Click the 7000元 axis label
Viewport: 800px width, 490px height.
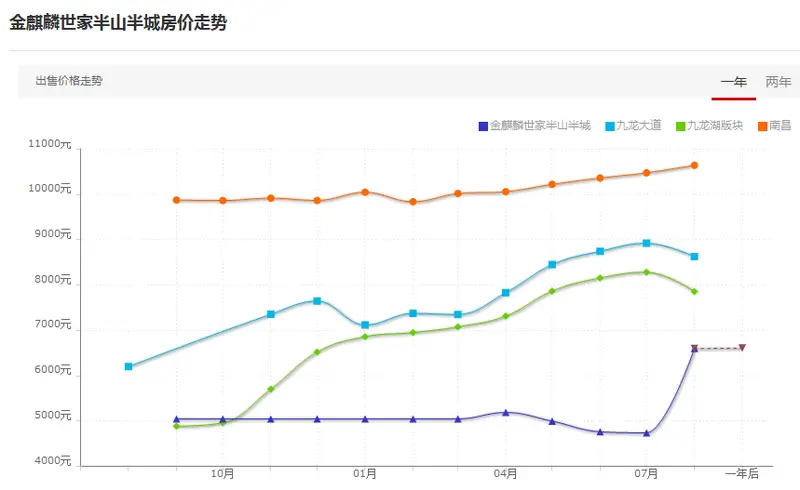53,324
